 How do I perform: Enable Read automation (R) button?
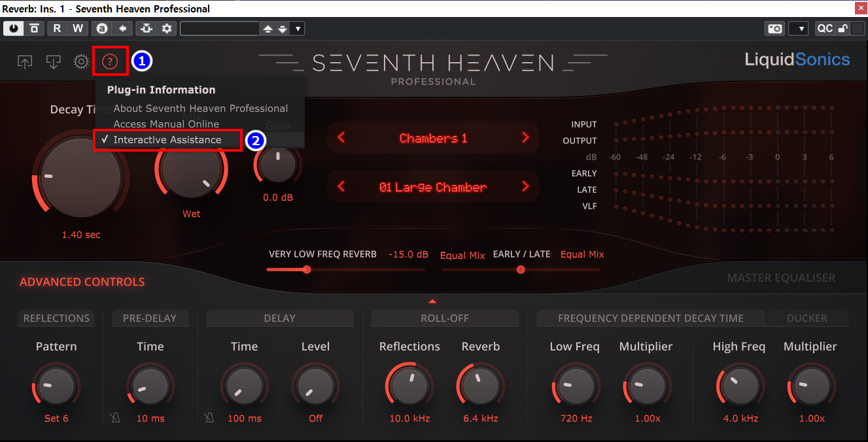(57, 28)
